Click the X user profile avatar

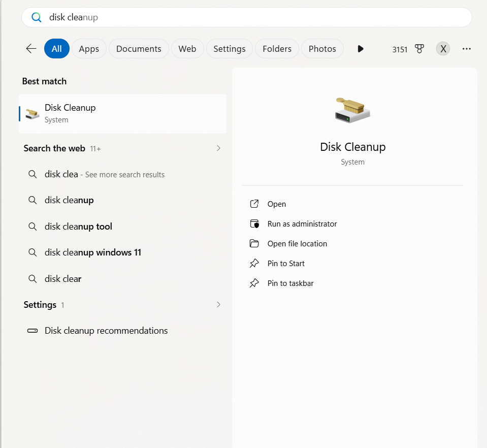pos(443,49)
